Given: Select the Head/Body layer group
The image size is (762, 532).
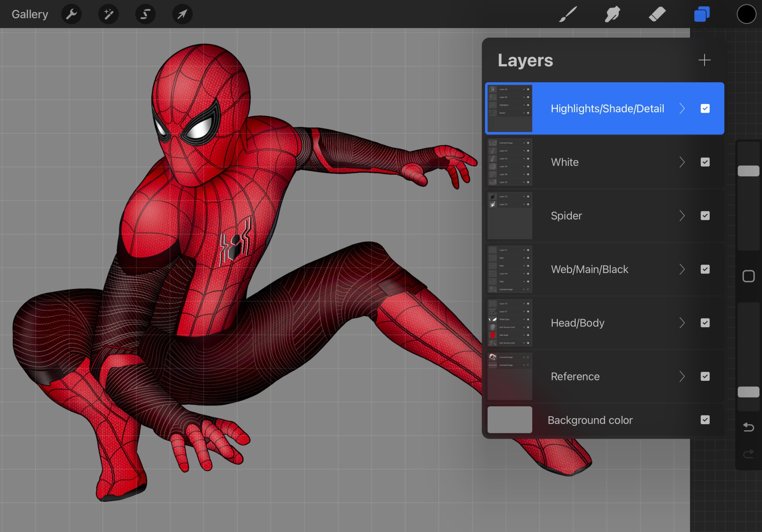Looking at the screenshot, I should pos(577,323).
